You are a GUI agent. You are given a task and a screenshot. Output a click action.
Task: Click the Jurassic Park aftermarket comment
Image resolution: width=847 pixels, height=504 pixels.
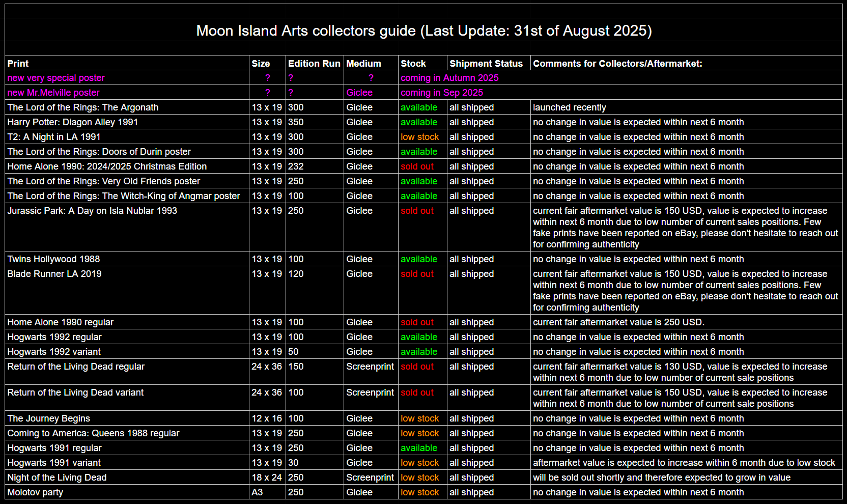(x=685, y=228)
